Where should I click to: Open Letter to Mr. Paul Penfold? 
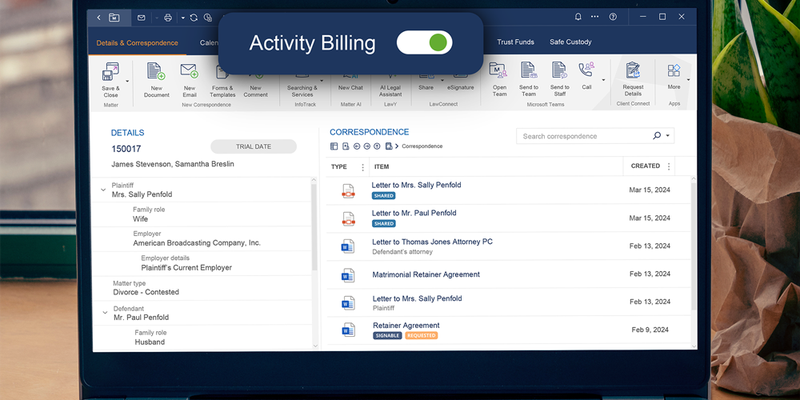(x=414, y=213)
